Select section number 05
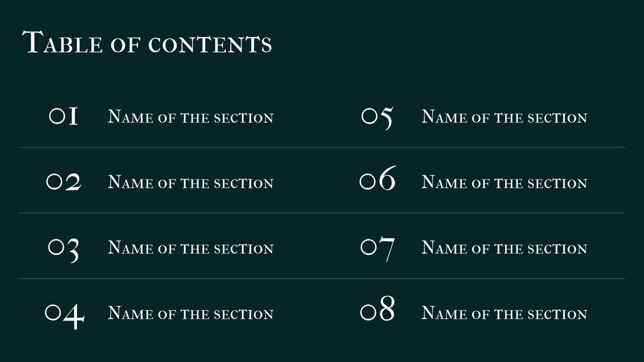This screenshot has height=362, width=644. 377,118
